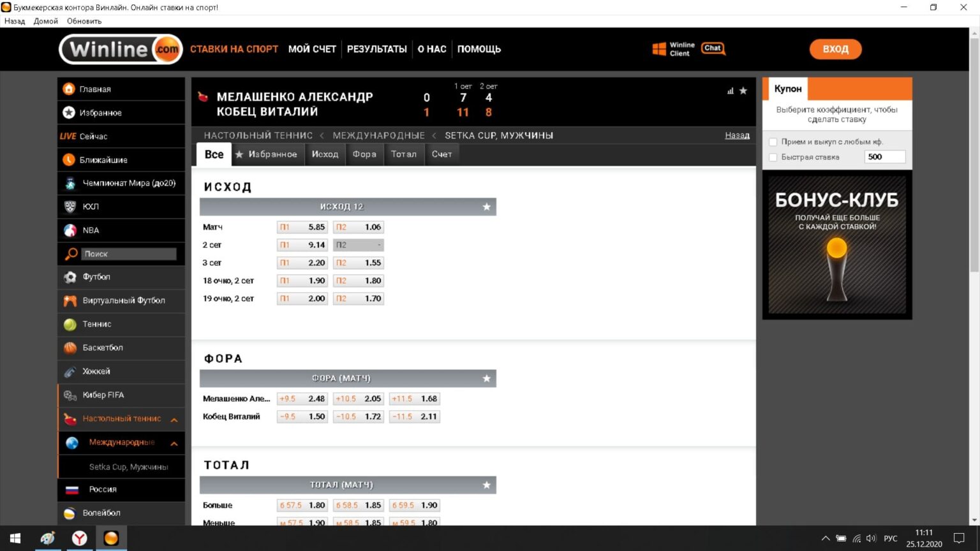Click the Международные globe icon
Image resolution: width=980 pixels, height=551 pixels.
point(72,443)
